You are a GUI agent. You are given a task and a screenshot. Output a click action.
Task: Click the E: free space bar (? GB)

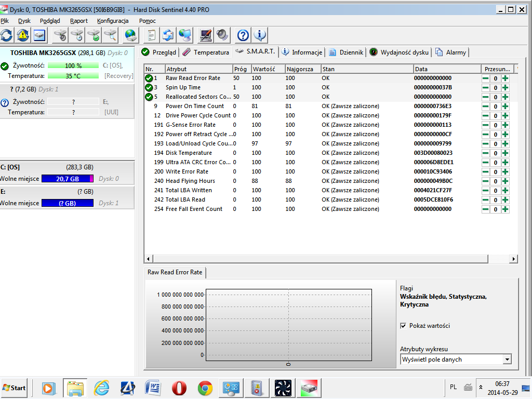pos(68,203)
